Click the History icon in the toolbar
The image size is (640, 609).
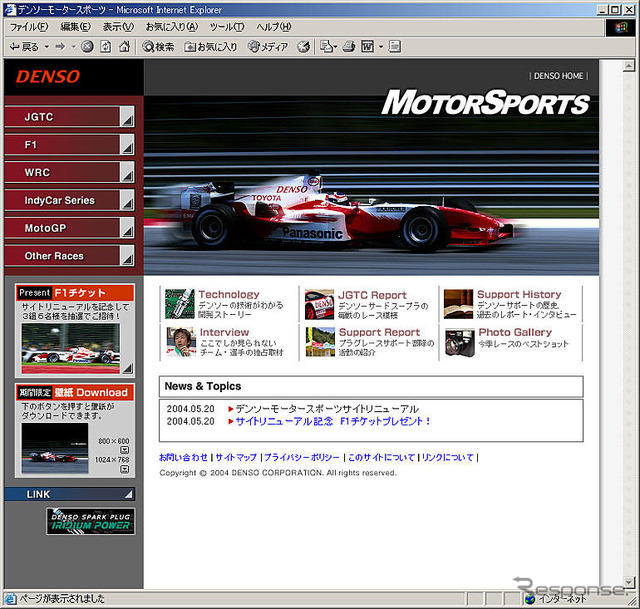click(x=303, y=47)
